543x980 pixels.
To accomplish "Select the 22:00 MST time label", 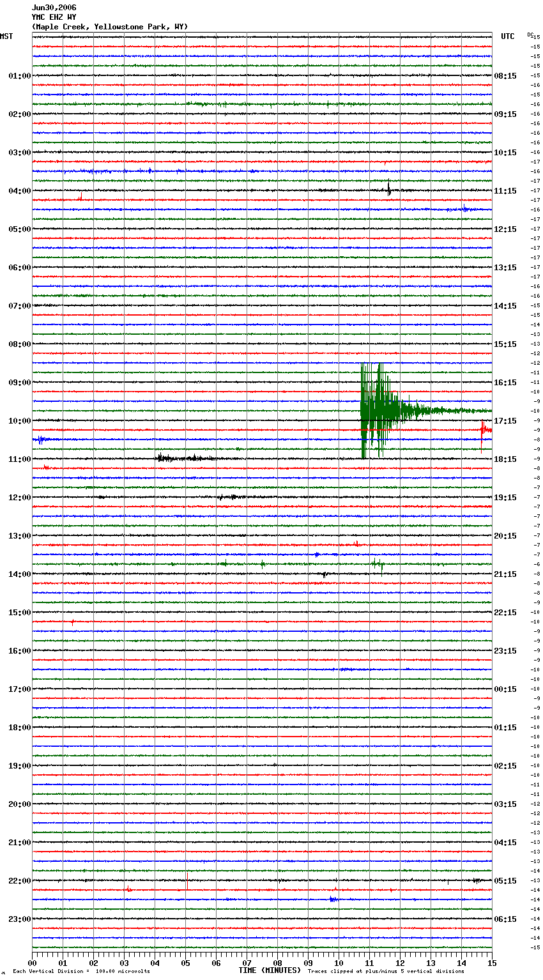I will [x=20, y=881].
